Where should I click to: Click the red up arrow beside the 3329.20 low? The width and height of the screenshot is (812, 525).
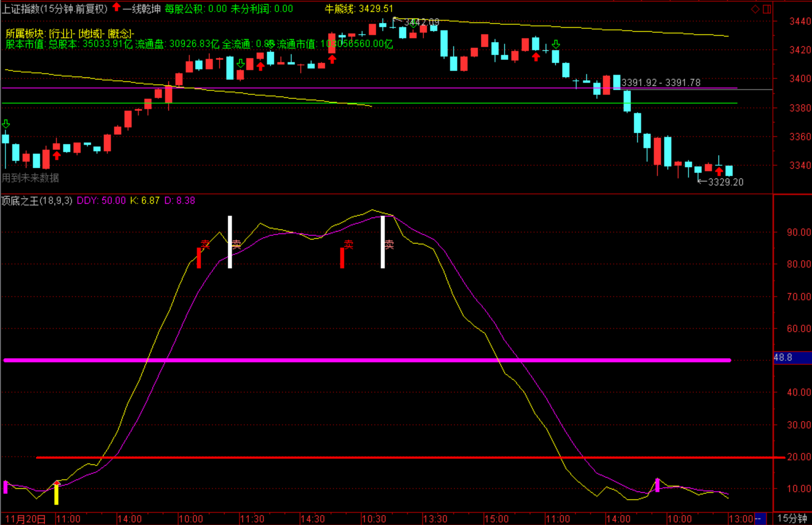pyautogui.click(x=719, y=171)
